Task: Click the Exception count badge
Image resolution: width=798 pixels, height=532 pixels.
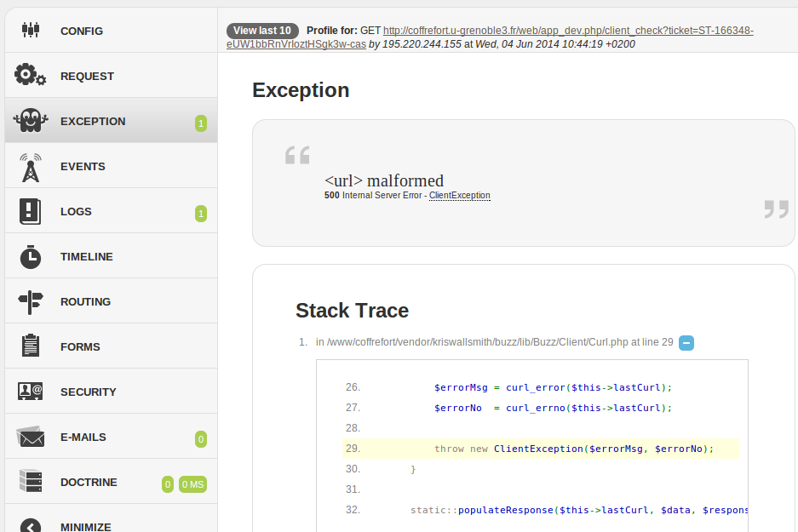Action: [x=201, y=123]
